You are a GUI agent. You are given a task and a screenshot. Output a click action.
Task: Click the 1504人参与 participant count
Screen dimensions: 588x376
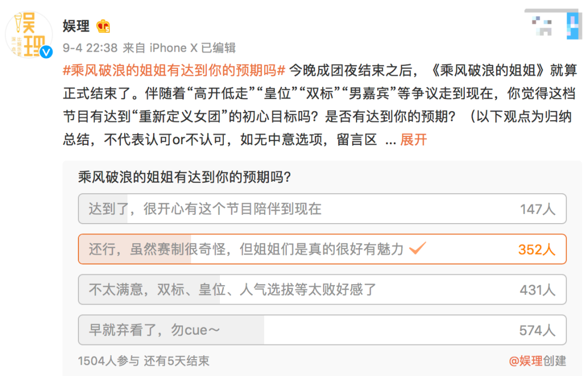[x=109, y=361]
